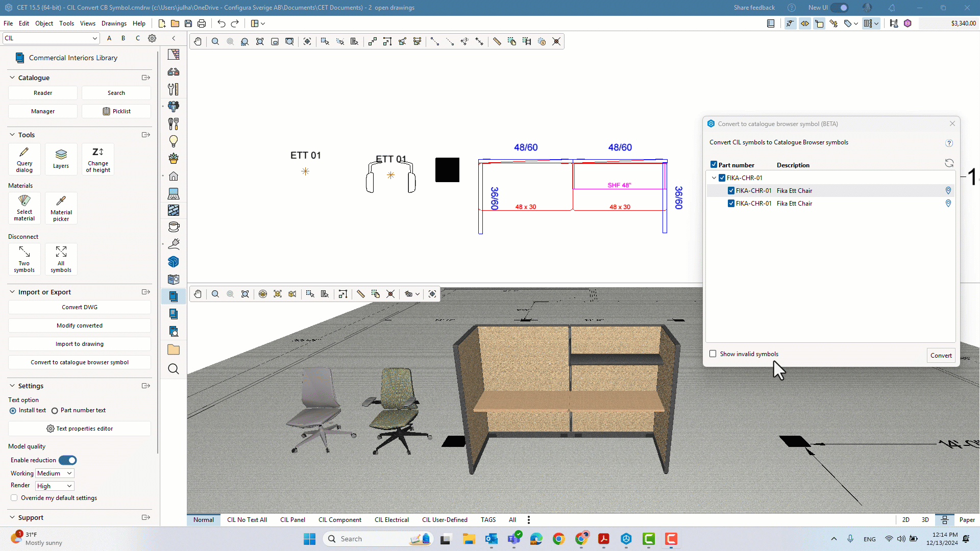Open file with folder icon in toolbar

[x=175, y=23]
